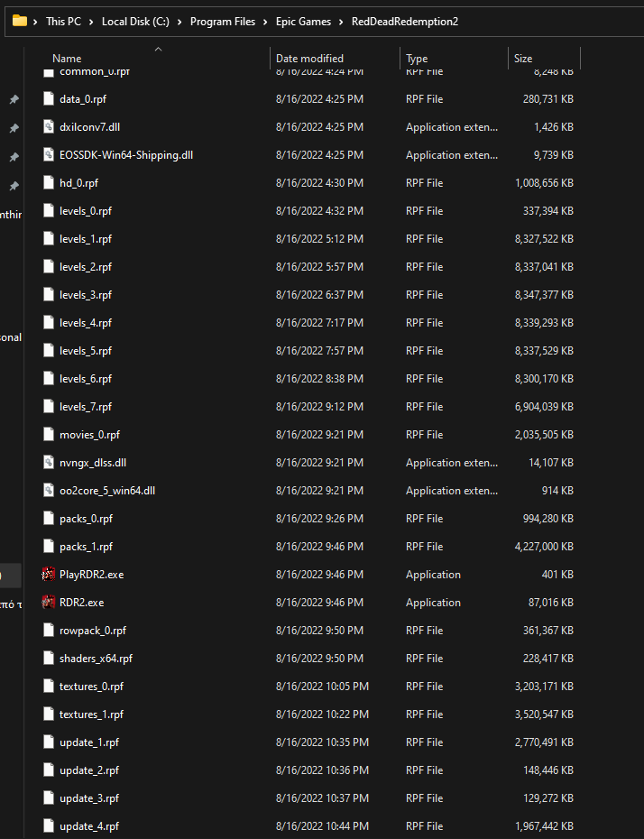Click the PlayRDR2.exe application icon

pos(49,574)
